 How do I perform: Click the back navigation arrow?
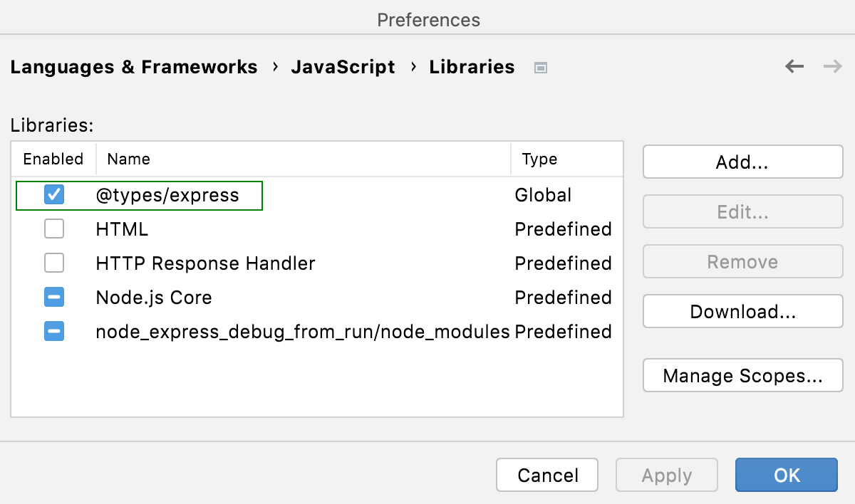coord(794,66)
